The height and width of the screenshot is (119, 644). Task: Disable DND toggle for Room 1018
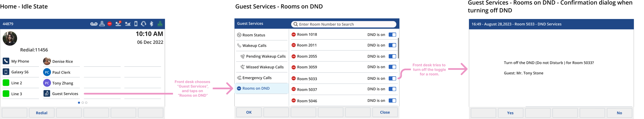point(392,35)
